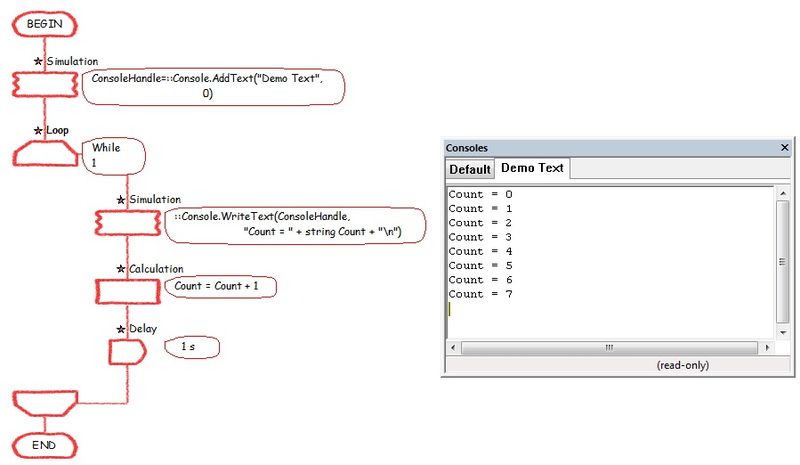The height and width of the screenshot is (465, 800).
Task: Click the Loop label
Action: (x=57, y=130)
